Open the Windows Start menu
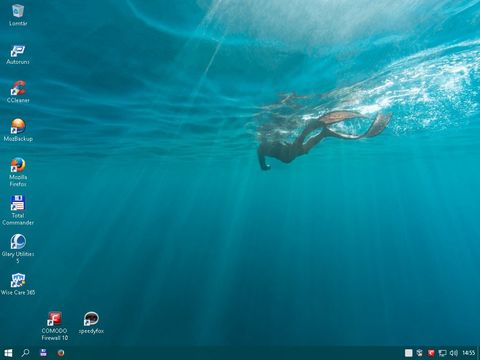 coord(8,353)
